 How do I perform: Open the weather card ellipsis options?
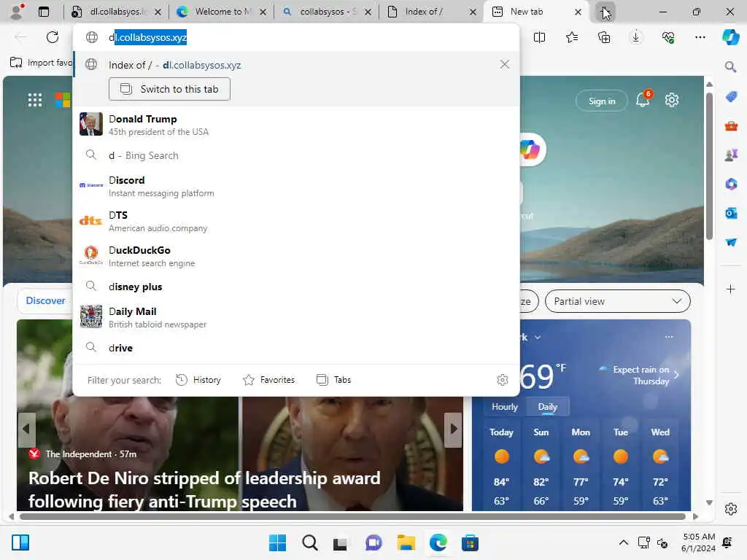(669, 337)
